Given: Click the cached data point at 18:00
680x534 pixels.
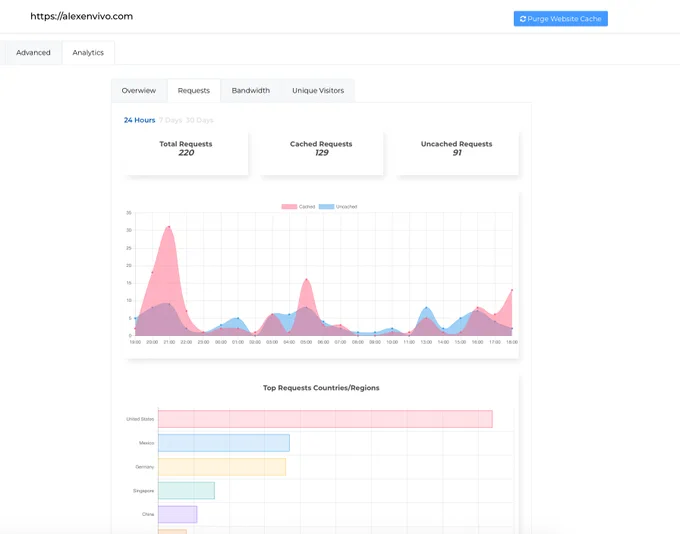Looking at the screenshot, I should click(x=512, y=290).
